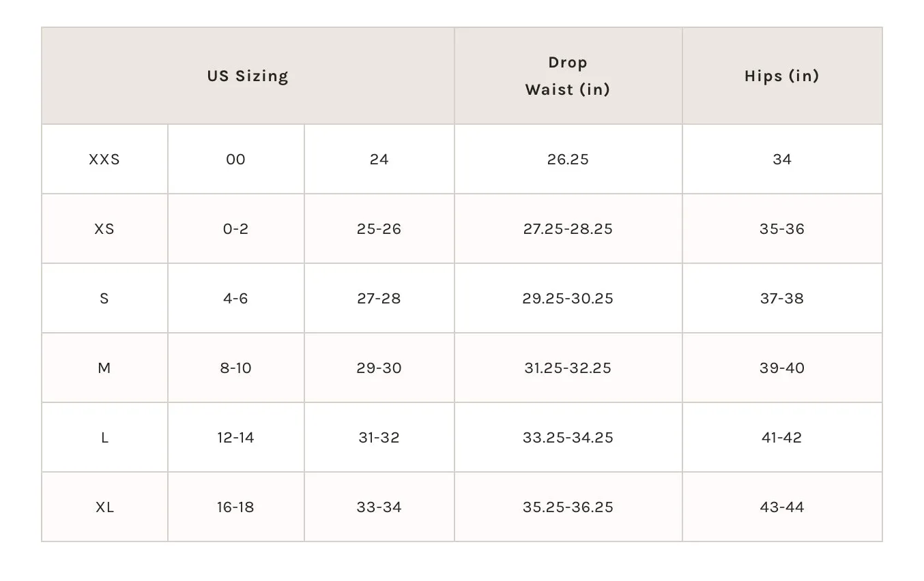Select the XXS size cell

104,160
